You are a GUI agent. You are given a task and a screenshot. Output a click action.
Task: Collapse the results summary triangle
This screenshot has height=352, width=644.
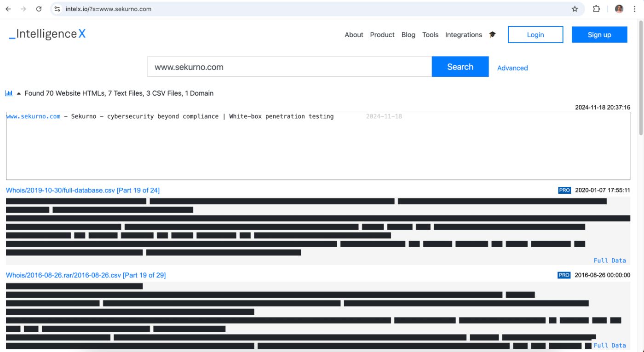point(19,93)
